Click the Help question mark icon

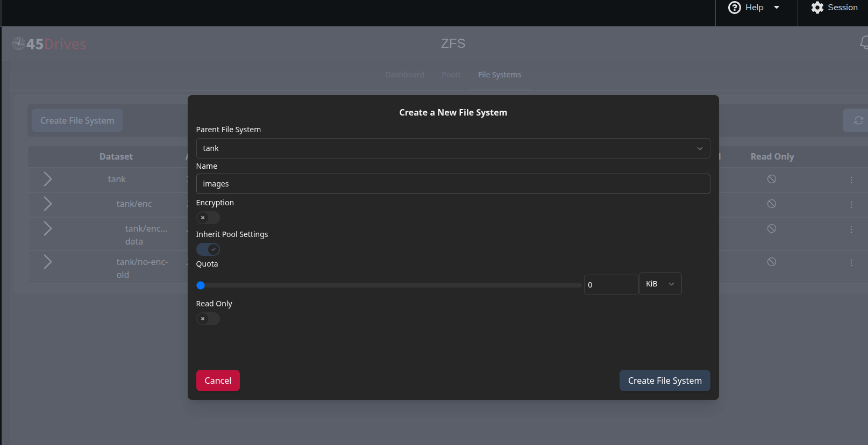click(734, 8)
